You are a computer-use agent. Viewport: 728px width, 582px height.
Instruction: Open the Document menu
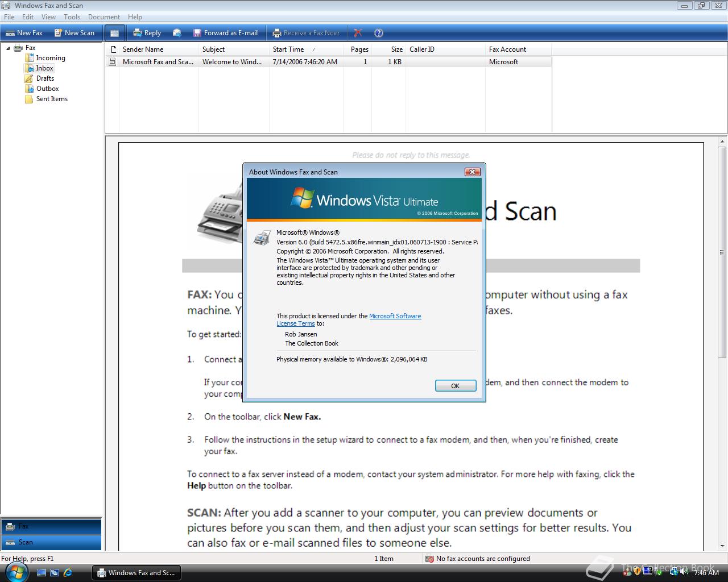click(104, 17)
